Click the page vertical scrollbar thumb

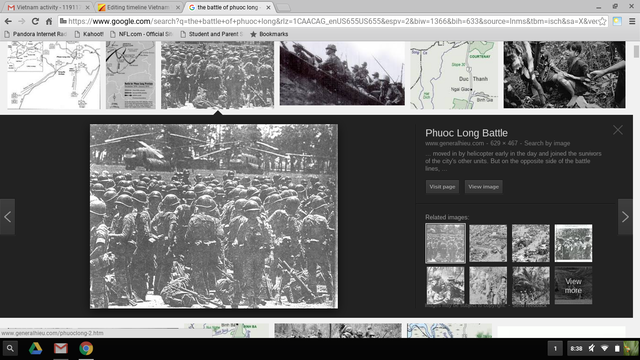[x=636, y=52]
